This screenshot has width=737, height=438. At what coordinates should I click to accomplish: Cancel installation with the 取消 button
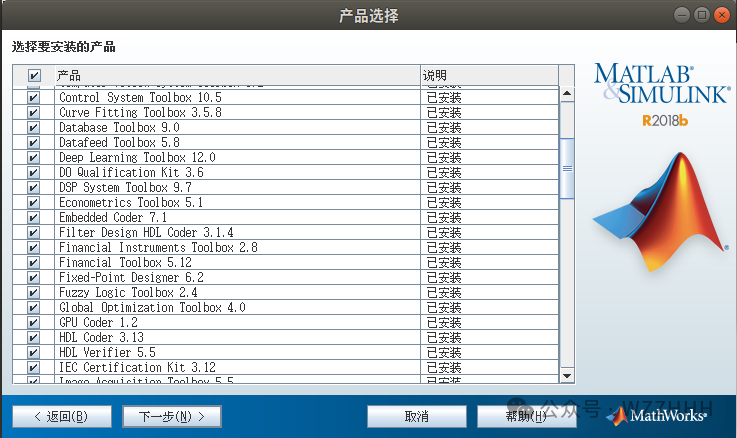tap(416, 416)
